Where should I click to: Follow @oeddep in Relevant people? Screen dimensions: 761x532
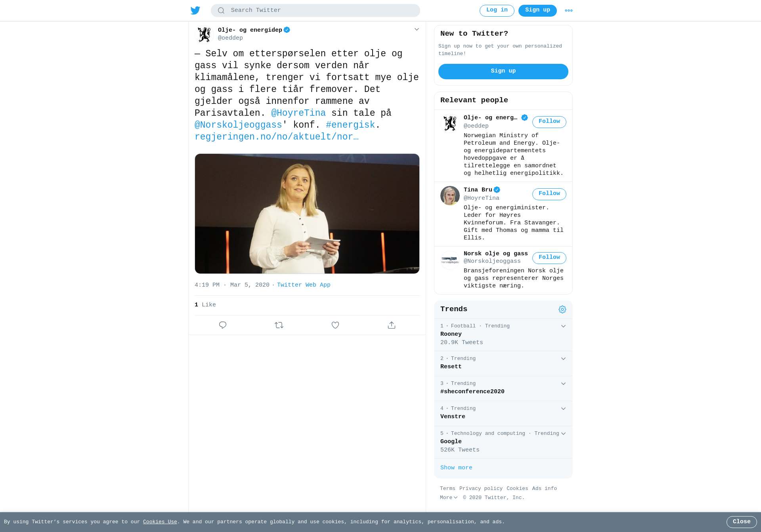click(549, 122)
